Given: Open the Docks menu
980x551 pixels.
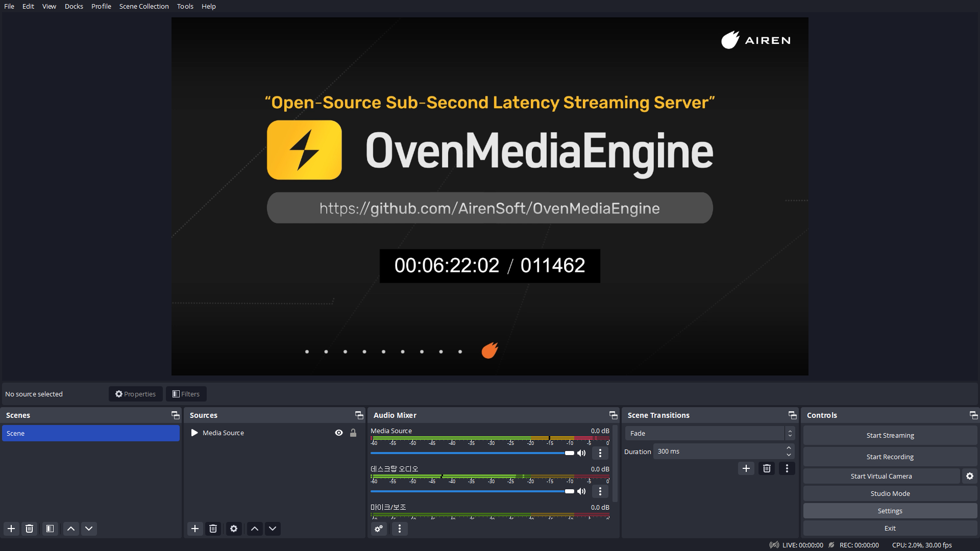Looking at the screenshot, I should pos(73,6).
